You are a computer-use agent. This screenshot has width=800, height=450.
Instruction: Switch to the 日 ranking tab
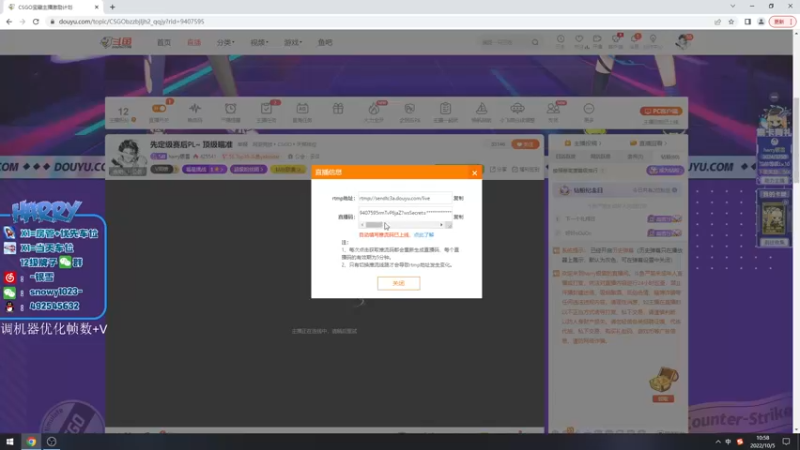565,157
